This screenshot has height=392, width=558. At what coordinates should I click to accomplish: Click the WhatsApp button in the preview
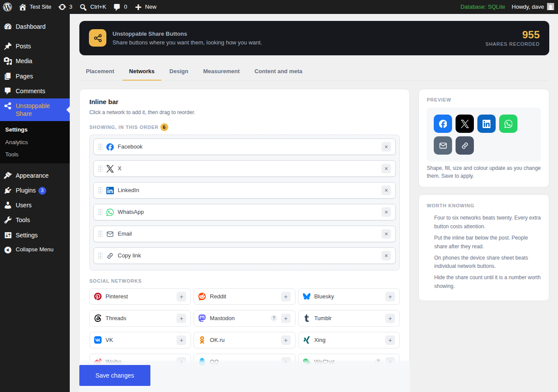tap(508, 124)
